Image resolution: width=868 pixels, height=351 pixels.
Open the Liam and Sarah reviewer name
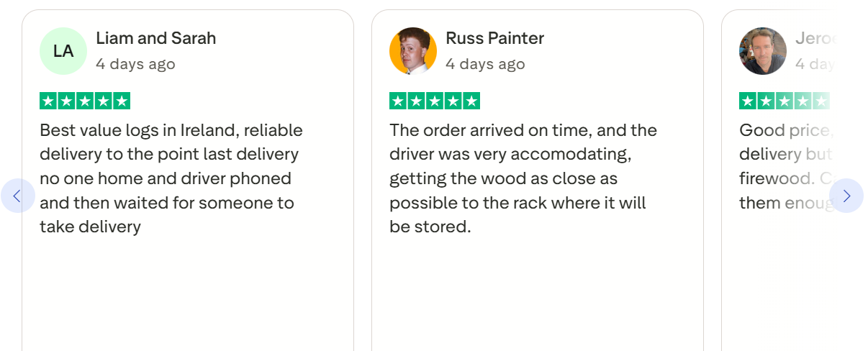[x=155, y=38]
